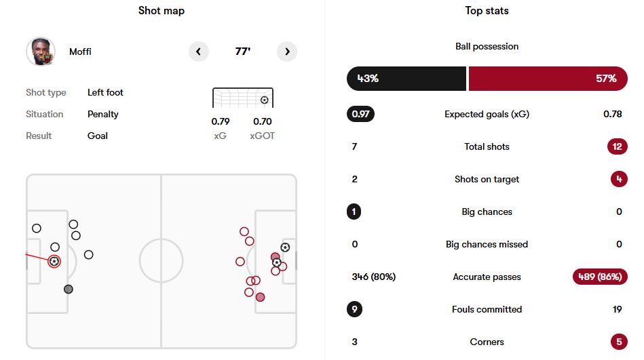Viewport: 644px width, 360px height.
Task: Open the Shot map section heading
Action: point(161,11)
